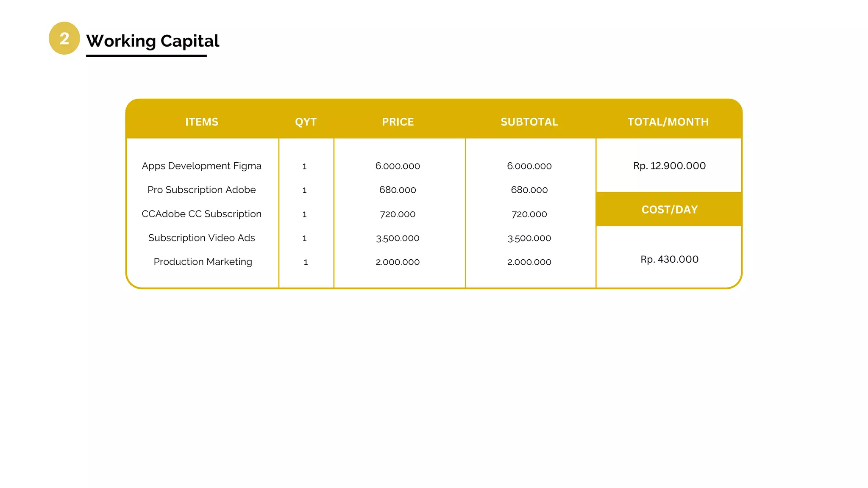Click the quantity 1 for Pro Subscription Adobe
This screenshot has width=868, height=488.
click(305, 191)
